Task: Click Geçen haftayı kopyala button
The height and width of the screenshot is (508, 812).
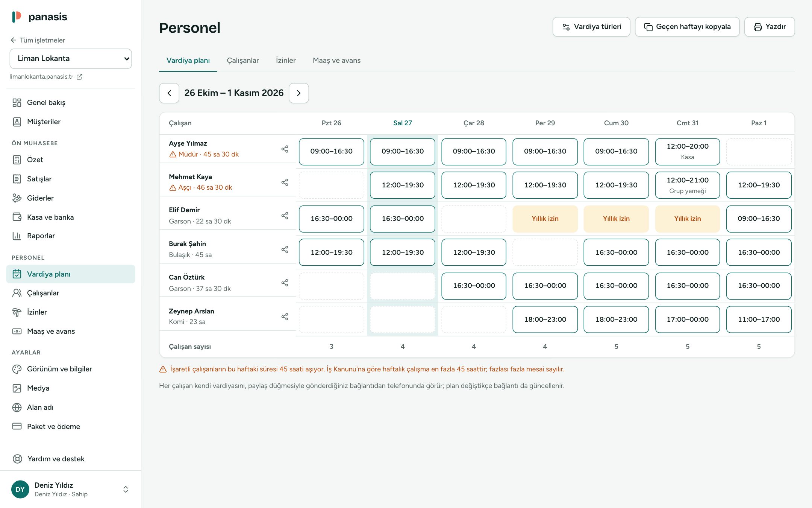Action: point(687,27)
